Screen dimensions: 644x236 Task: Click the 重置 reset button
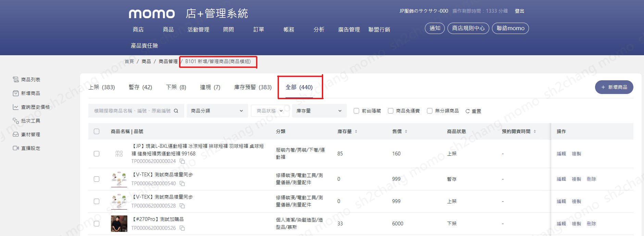473,111
